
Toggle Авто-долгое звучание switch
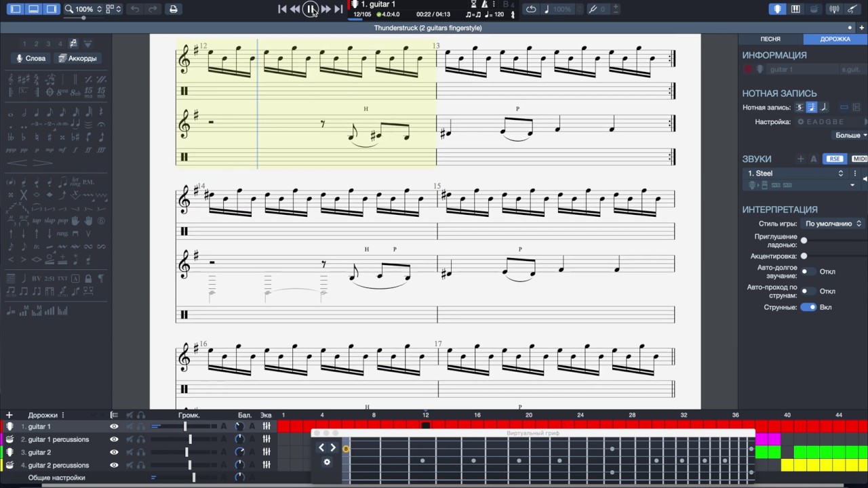pyautogui.click(x=808, y=272)
